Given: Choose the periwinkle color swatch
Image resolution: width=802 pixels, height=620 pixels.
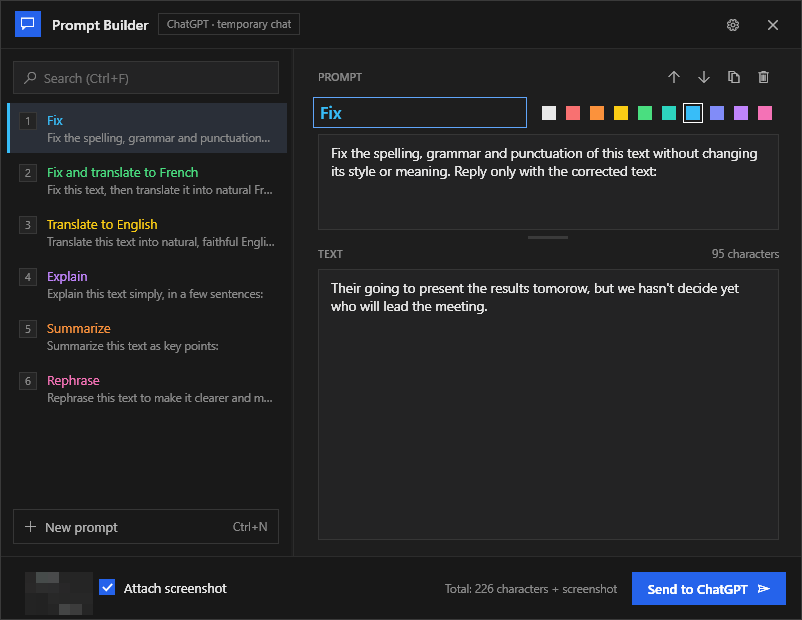Looking at the screenshot, I should click(x=717, y=113).
